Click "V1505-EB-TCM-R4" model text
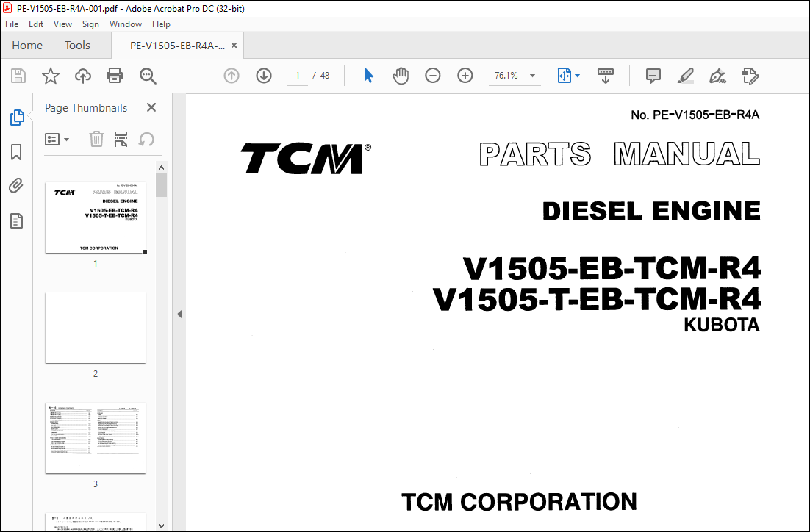The image size is (810, 532). point(612,269)
